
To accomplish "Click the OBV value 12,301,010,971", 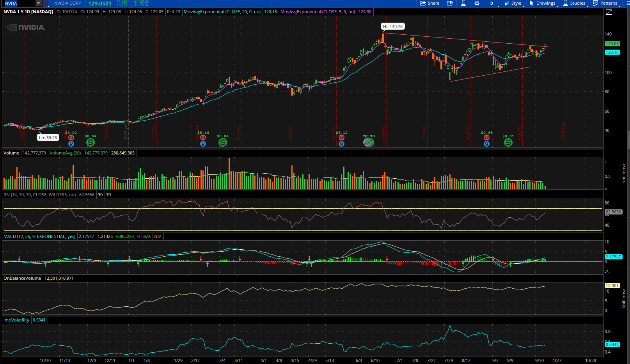I will click(x=59, y=278).
